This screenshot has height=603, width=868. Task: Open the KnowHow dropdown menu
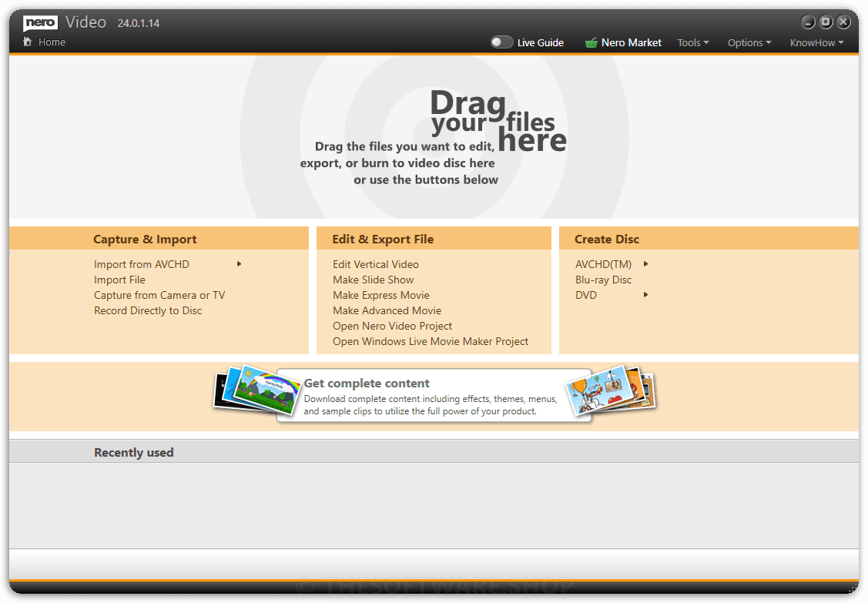click(x=816, y=42)
